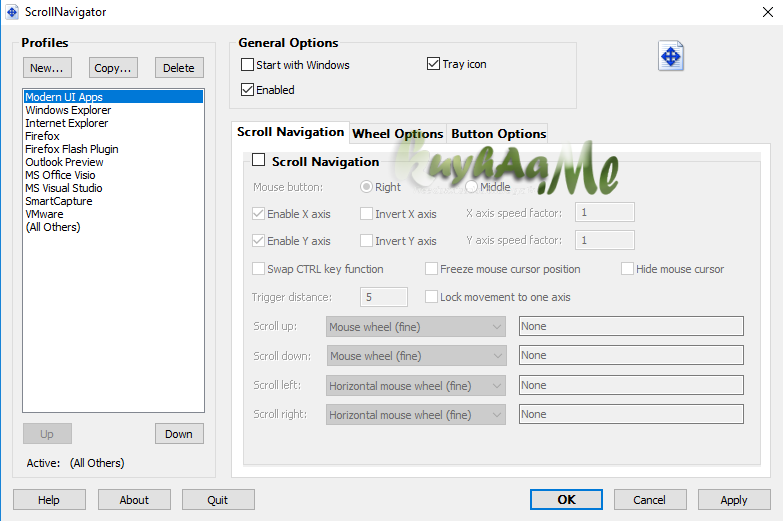The height and width of the screenshot is (521, 783).
Task: Click the ScrollNavigator title bar icon
Action: (12, 12)
